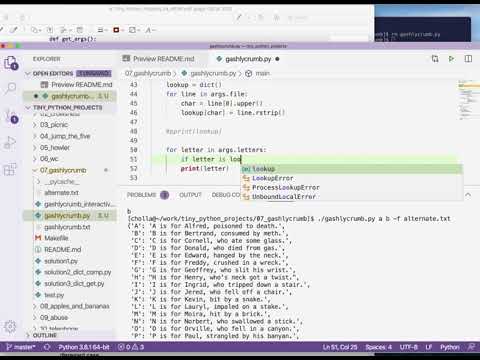Open the Explorer view in activity bar

(10, 62)
